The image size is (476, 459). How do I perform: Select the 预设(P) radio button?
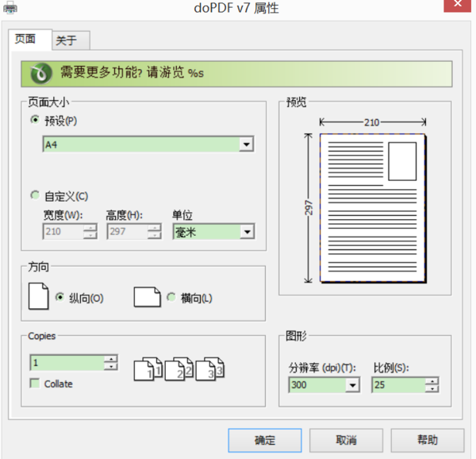pos(35,120)
